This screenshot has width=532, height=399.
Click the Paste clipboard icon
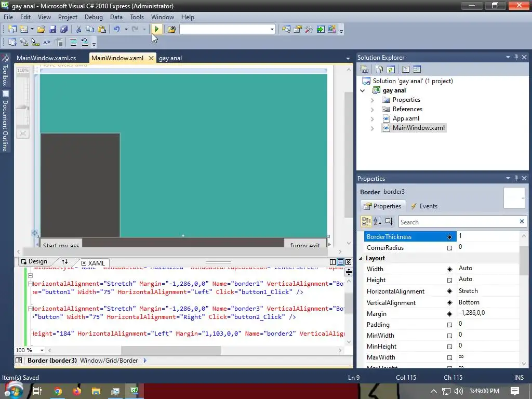coord(101,29)
